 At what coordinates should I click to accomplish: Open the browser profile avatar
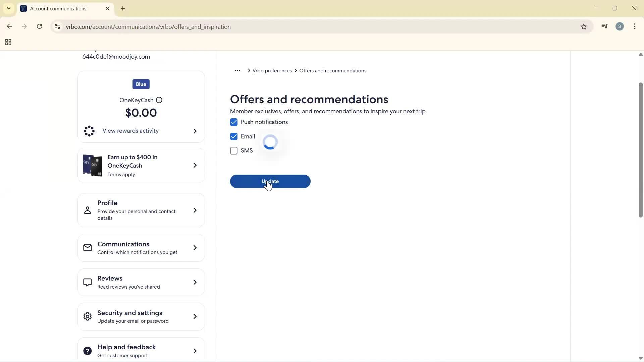point(620,26)
